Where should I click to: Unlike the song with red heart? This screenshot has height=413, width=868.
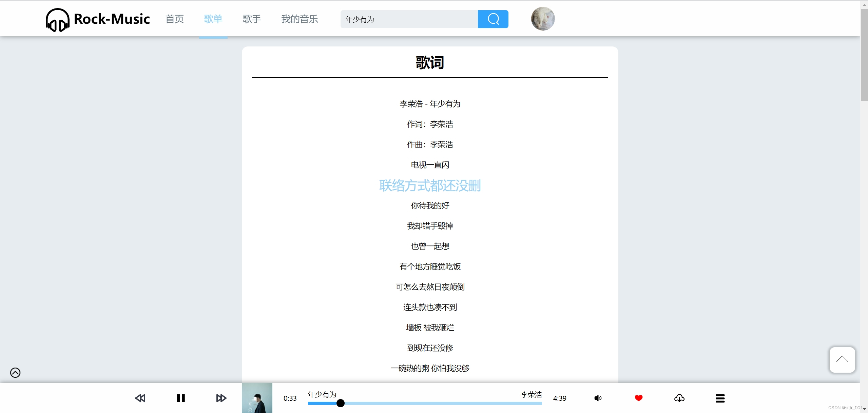(638, 398)
